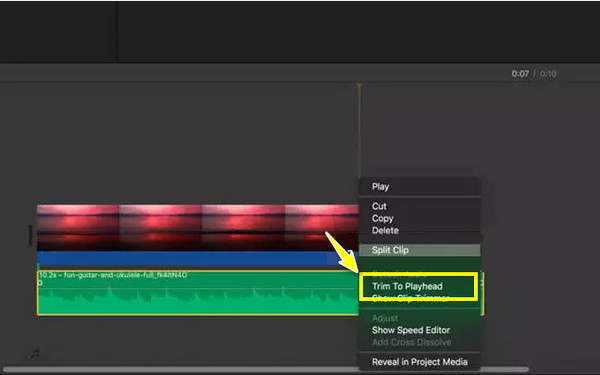Click the background music well note icon

point(35,354)
